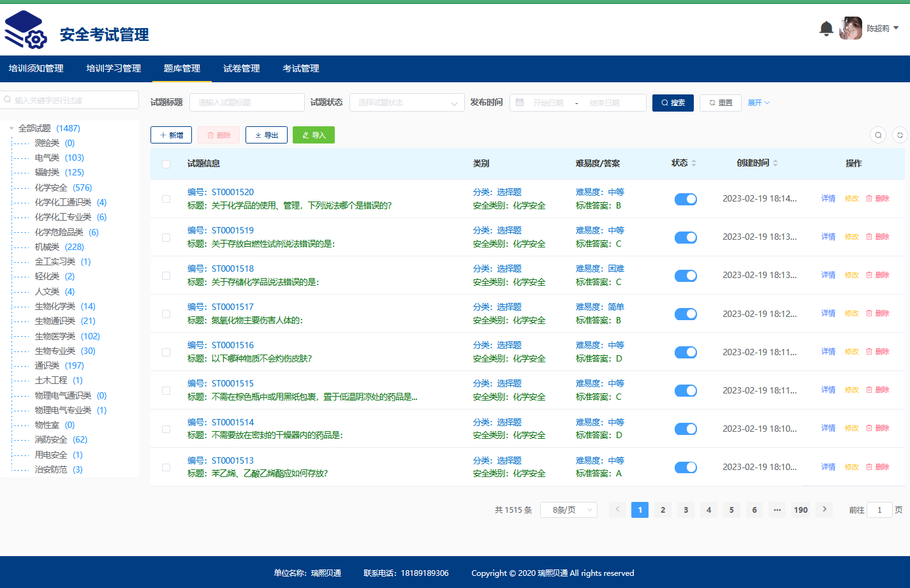Click the calendar icon in date range
The height and width of the screenshot is (588, 910).
[x=520, y=103]
